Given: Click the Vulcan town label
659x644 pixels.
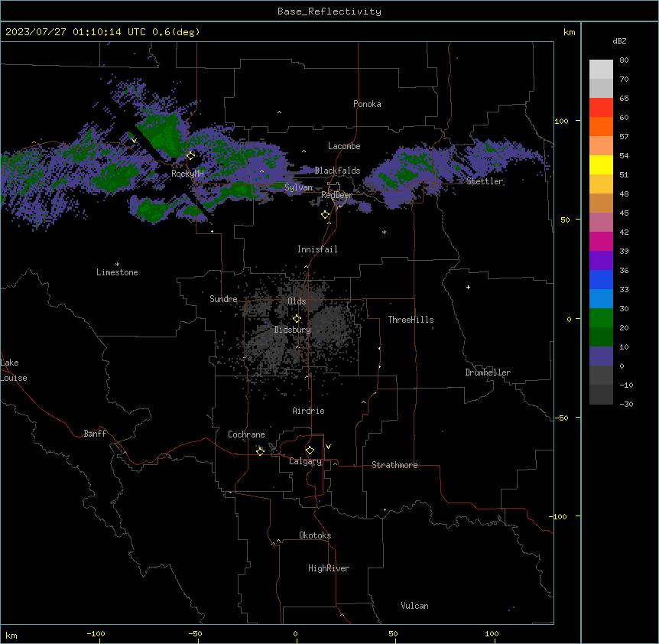Looking at the screenshot, I should pyautogui.click(x=414, y=606).
